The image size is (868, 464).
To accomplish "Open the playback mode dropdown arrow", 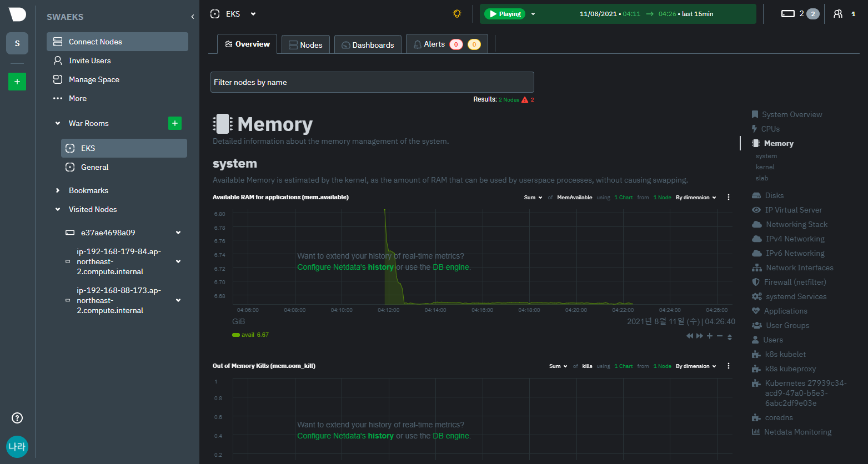I will 533,14.
